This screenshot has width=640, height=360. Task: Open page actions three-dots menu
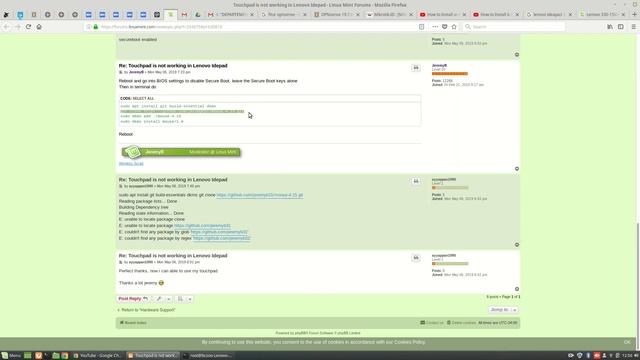coord(435,27)
